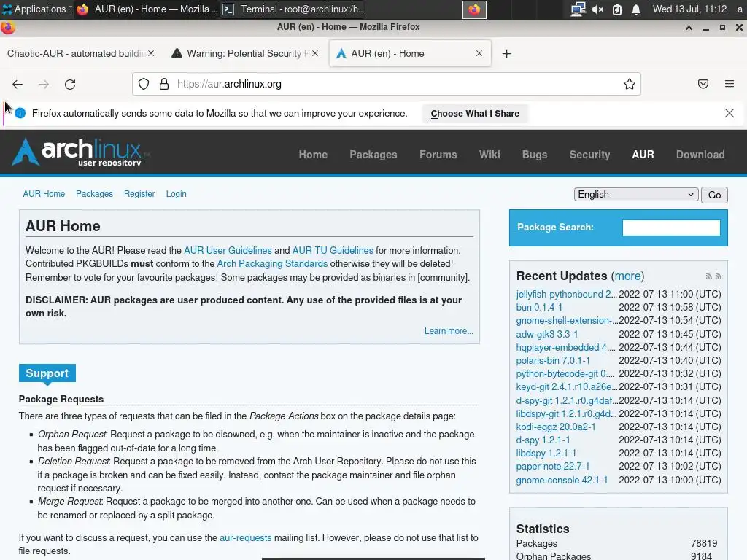Bookmark this page with the star icon
Screen dimensions: 747x560
pos(630,85)
